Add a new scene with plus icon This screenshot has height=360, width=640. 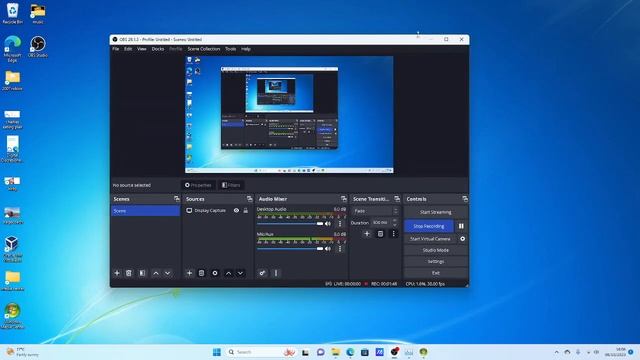pos(117,273)
